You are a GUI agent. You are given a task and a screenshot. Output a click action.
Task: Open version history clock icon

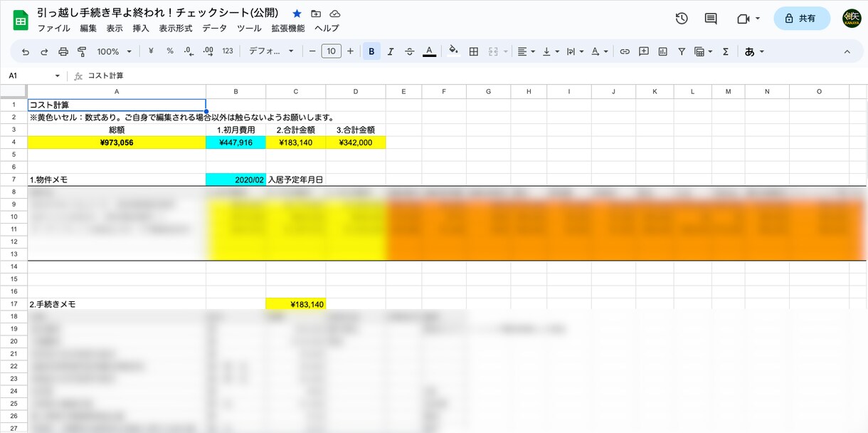pos(682,19)
